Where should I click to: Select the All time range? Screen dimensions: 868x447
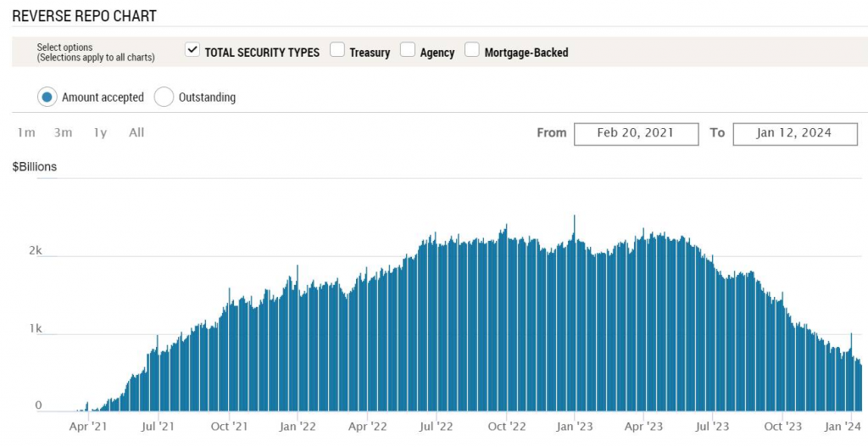(x=136, y=132)
